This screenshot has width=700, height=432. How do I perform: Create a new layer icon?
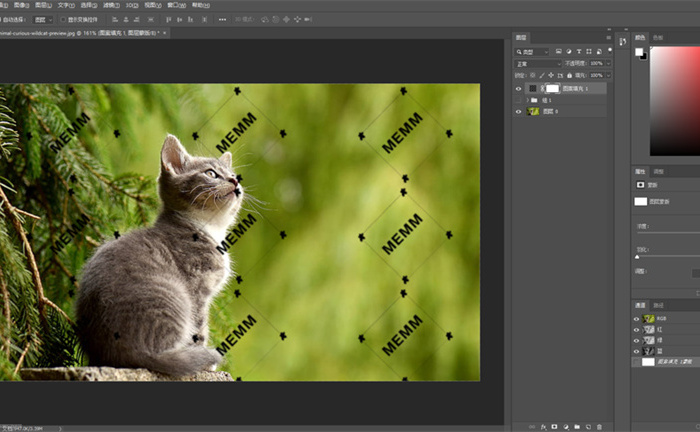[588, 427]
